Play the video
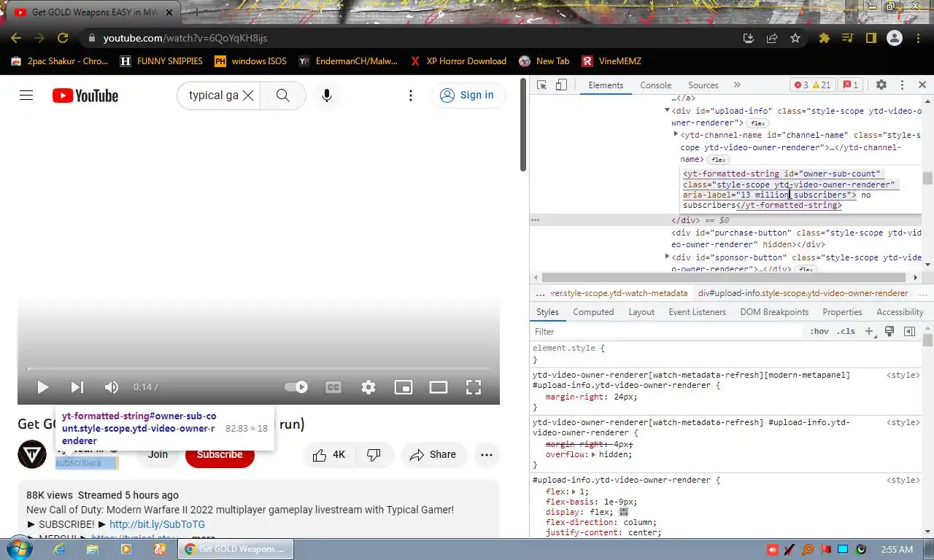The height and width of the screenshot is (560, 934). pos(42,387)
